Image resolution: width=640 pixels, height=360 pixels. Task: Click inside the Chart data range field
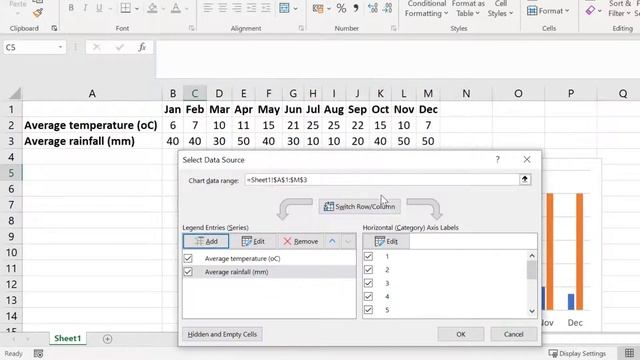point(382,180)
